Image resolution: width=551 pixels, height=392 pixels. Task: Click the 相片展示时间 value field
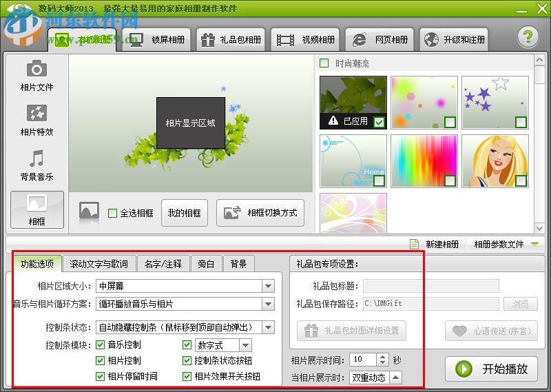[363, 360]
